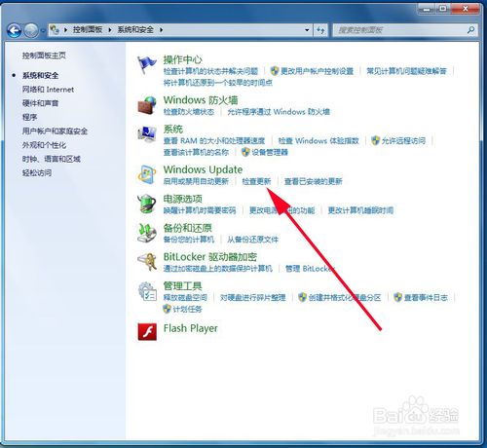487x448 pixels.
Task: Click 从备份还原文件 link
Action: (x=252, y=240)
